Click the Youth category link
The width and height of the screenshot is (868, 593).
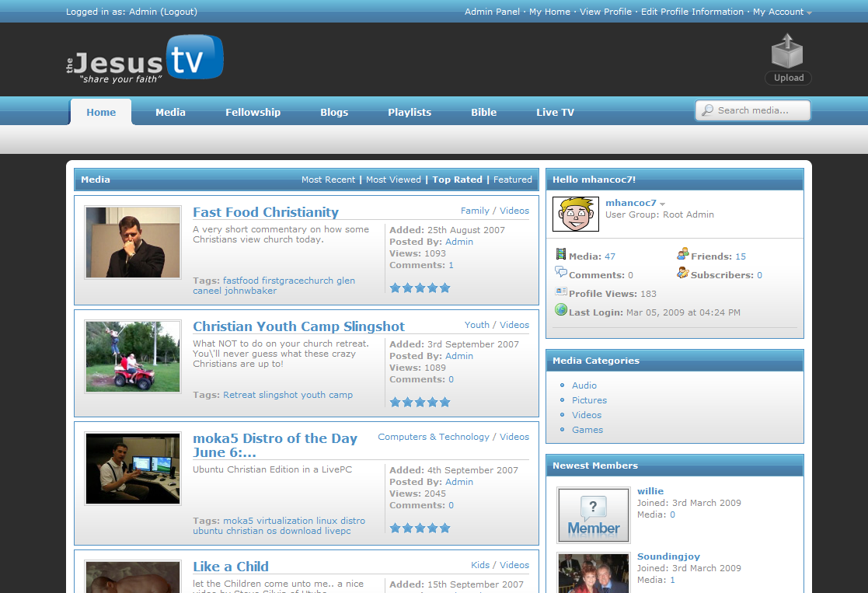476,324
